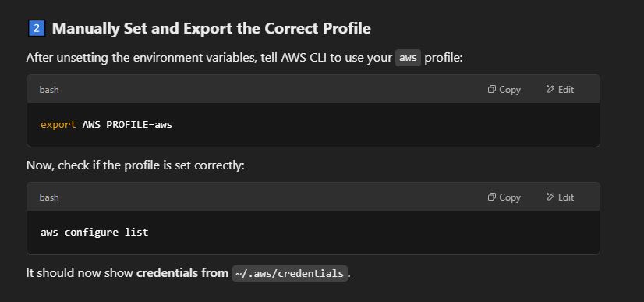Click the blue number 2 emoji icon
644x302 pixels.
point(37,28)
